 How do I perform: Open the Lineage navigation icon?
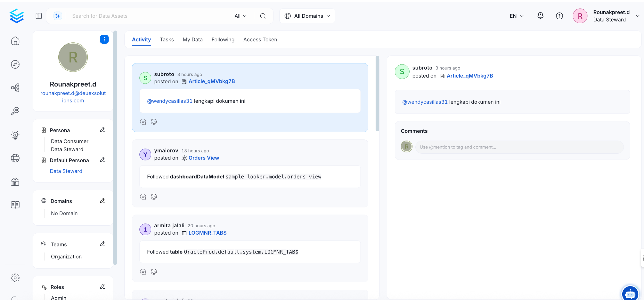coord(15,88)
